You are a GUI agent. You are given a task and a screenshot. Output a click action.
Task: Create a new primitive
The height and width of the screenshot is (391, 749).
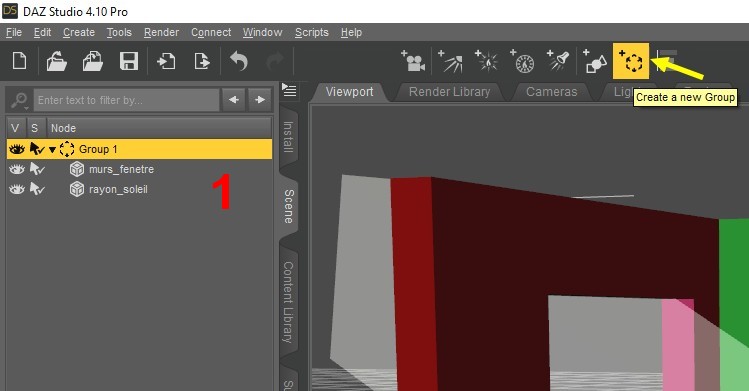tap(595, 61)
